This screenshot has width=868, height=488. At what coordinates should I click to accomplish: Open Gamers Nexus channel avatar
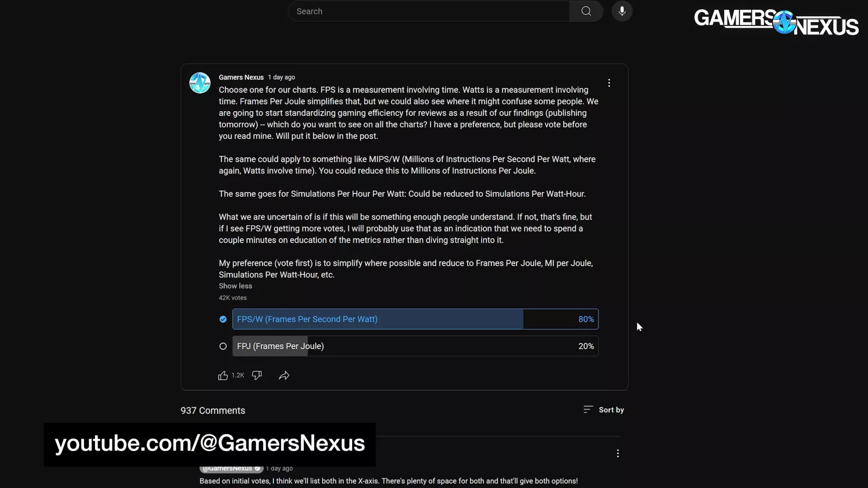click(x=200, y=83)
